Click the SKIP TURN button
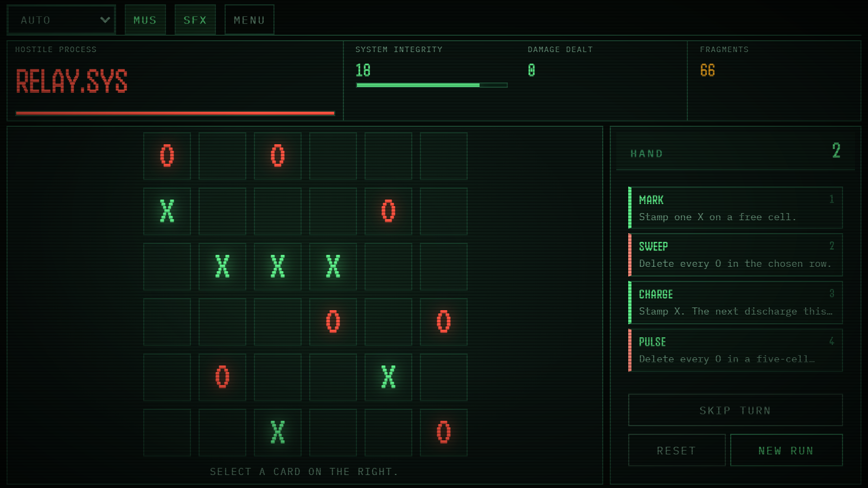 [x=735, y=410]
